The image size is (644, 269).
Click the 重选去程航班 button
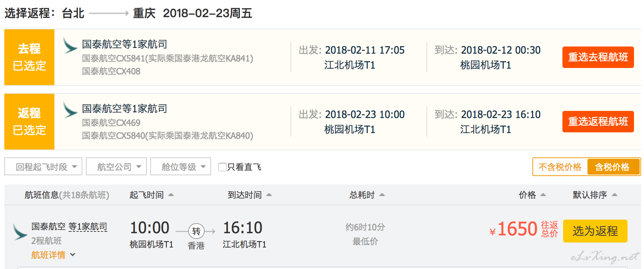coord(598,57)
